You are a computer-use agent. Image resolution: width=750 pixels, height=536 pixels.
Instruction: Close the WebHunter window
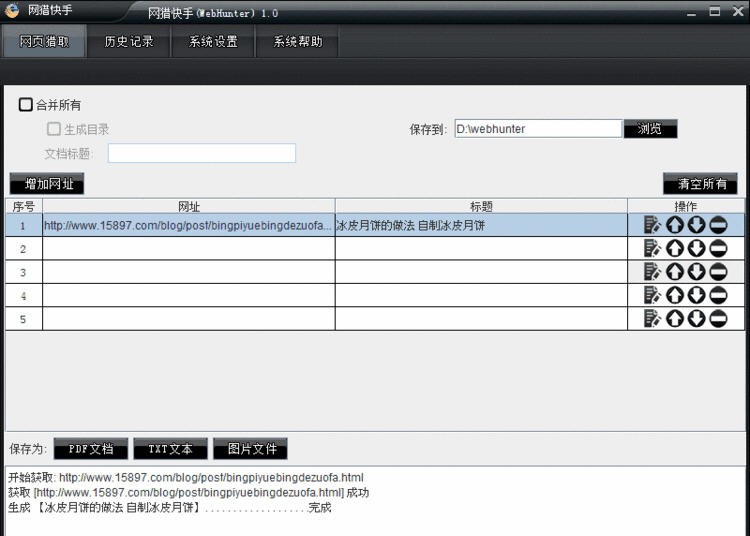pos(738,11)
